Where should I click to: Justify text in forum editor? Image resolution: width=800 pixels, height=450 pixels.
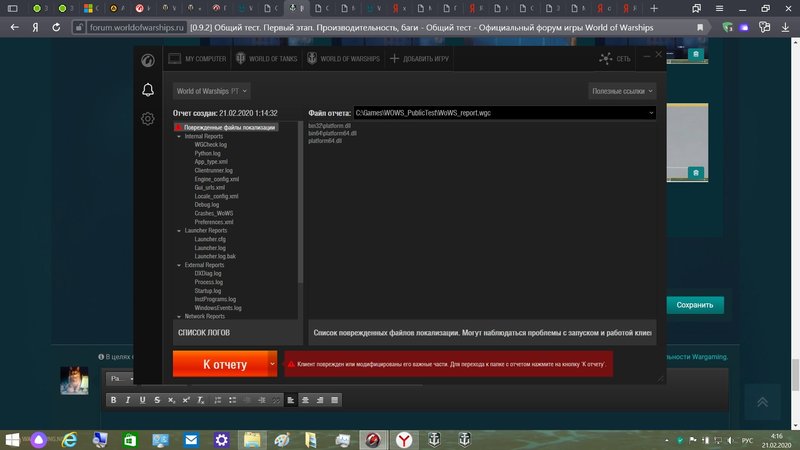coord(335,400)
